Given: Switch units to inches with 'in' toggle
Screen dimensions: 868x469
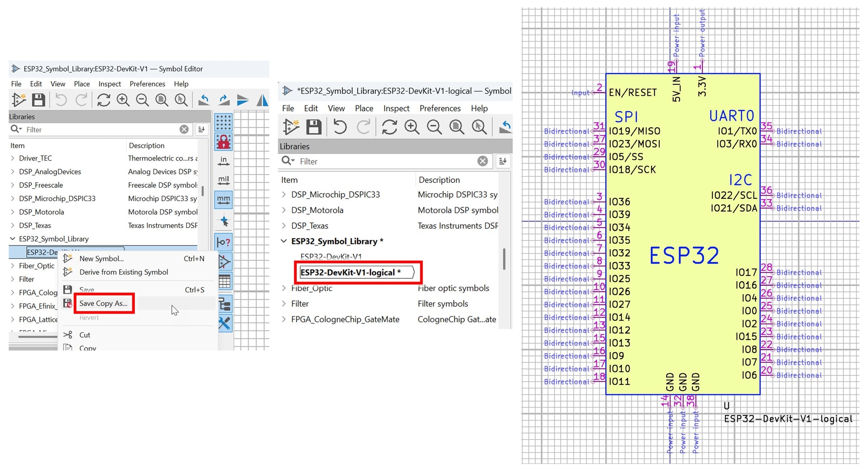Looking at the screenshot, I should pos(224,161).
